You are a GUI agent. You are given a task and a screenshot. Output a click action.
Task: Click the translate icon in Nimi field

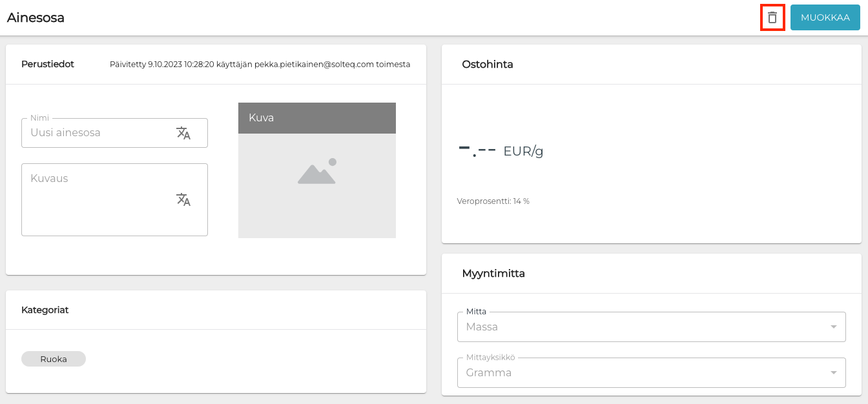(x=183, y=133)
